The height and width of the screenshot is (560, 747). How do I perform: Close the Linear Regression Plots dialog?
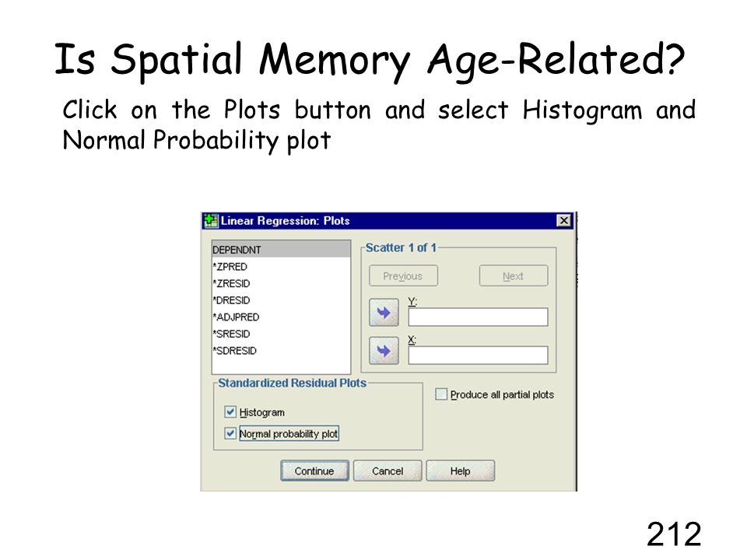[x=563, y=220]
